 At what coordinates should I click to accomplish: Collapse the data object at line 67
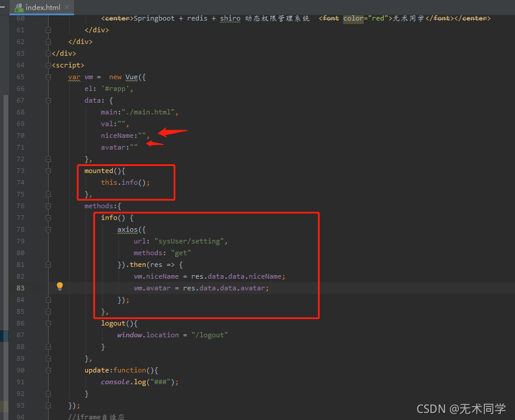click(48, 100)
